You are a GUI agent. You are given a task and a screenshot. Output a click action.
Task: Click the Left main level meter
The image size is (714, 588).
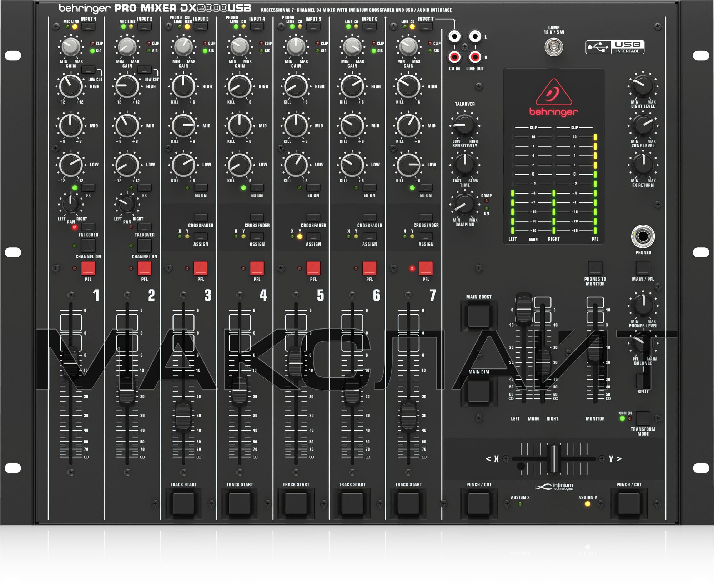(x=513, y=179)
